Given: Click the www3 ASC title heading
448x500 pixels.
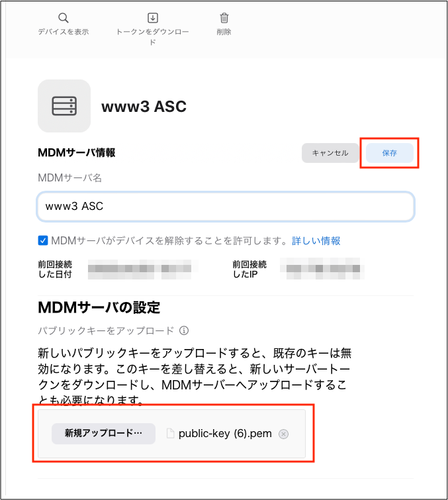Looking at the screenshot, I should click(x=144, y=107).
